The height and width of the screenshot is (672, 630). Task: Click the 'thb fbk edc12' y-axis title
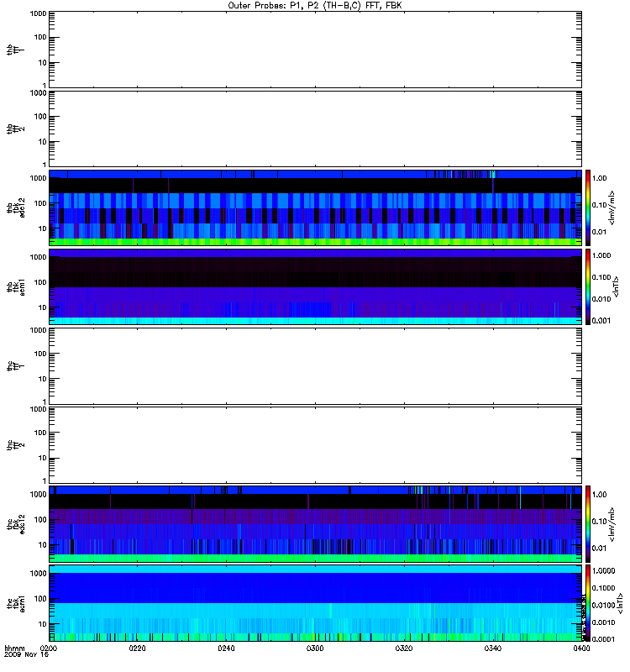(15, 207)
